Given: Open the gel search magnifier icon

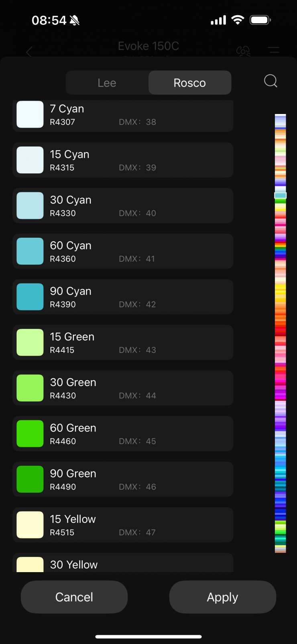Looking at the screenshot, I should [x=271, y=81].
